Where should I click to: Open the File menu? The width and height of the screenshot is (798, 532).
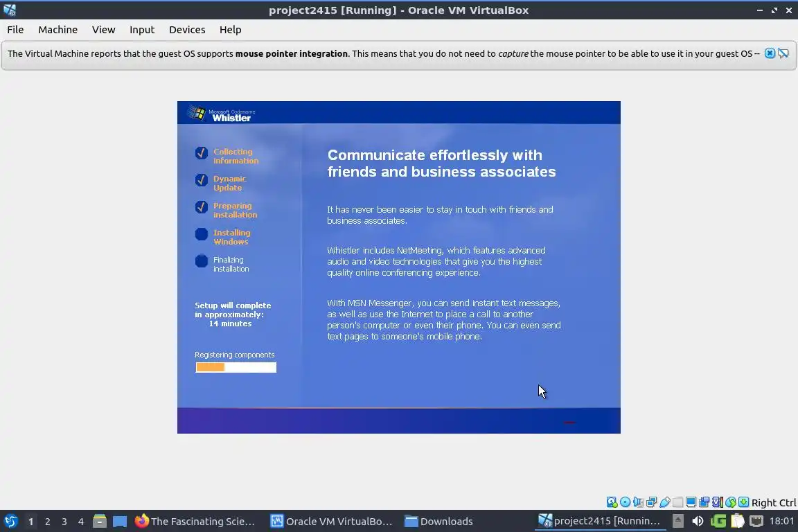[x=15, y=30]
